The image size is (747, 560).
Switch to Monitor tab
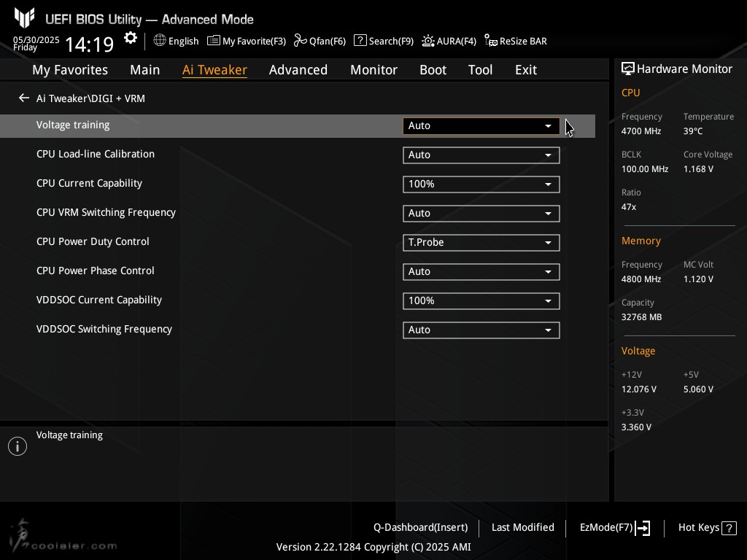tap(373, 70)
